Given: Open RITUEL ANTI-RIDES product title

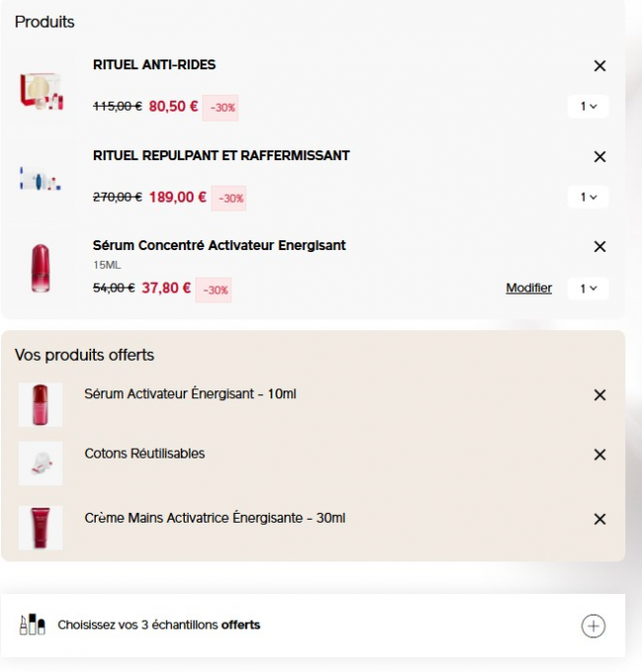Looking at the screenshot, I should pyautogui.click(x=154, y=65).
